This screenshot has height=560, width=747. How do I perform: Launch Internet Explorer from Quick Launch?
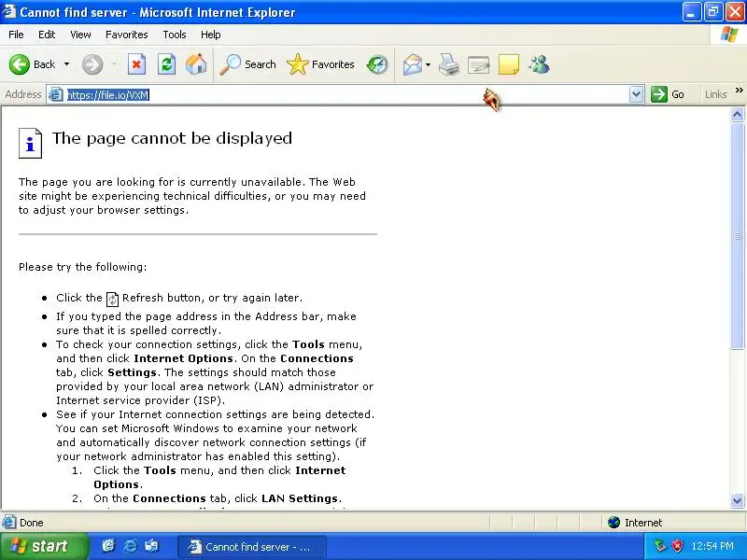click(x=131, y=546)
